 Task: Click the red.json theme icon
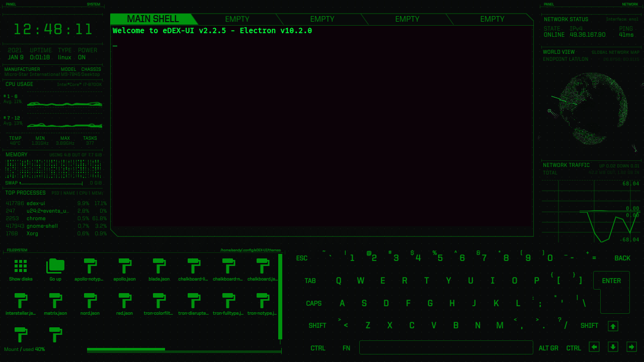pyautogui.click(x=125, y=302)
